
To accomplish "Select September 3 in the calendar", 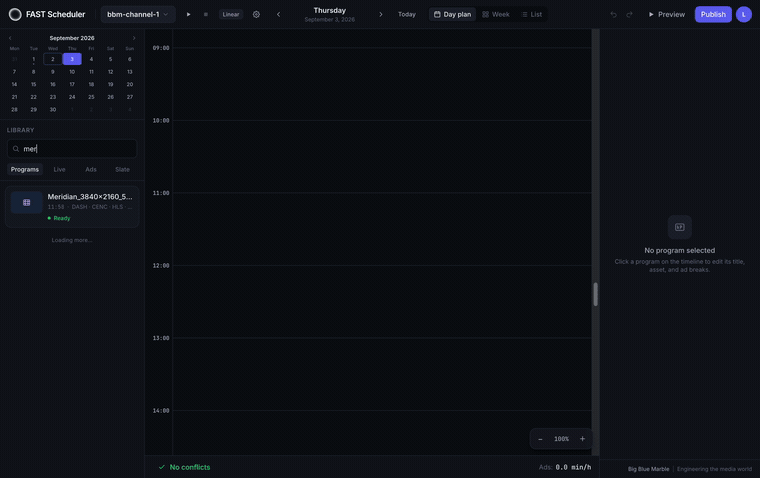I will pyautogui.click(x=72, y=59).
